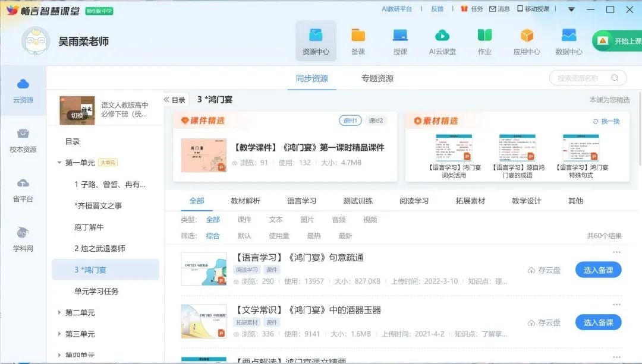Viewport: 642px width, 364px height.
Task: Open the 授课 teaching icon
Action: [x=400, y=41]
